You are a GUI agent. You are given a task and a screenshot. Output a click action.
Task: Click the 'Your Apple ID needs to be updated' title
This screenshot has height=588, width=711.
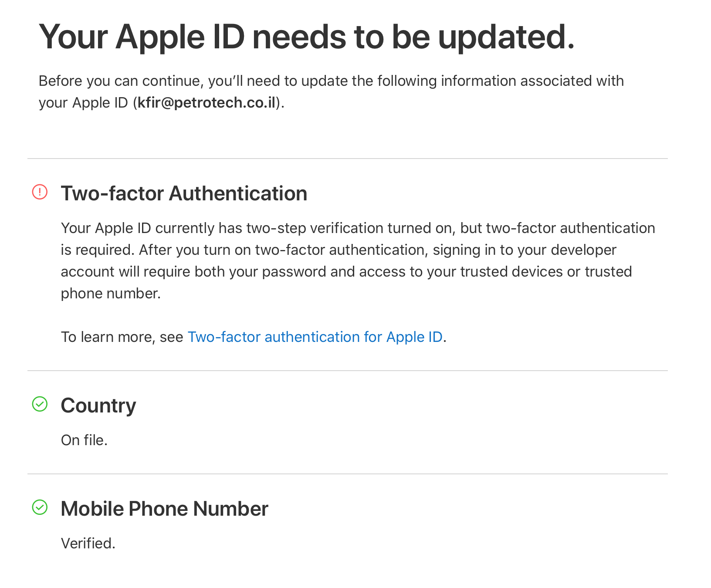pyautogui.click(x=307, y=37)
